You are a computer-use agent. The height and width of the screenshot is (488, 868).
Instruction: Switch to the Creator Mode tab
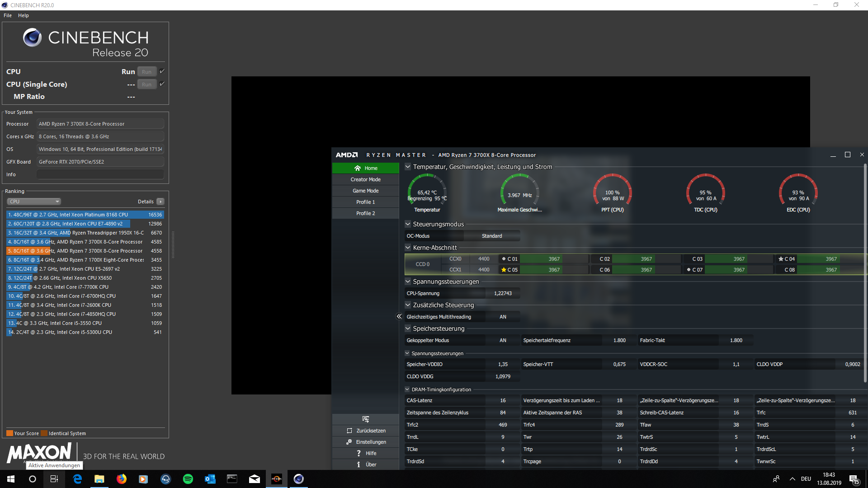366,179
